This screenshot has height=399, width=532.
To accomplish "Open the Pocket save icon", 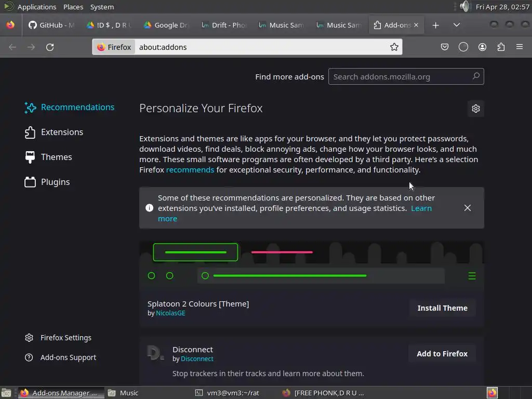I will pyautogui.click(x=445, y=47).
